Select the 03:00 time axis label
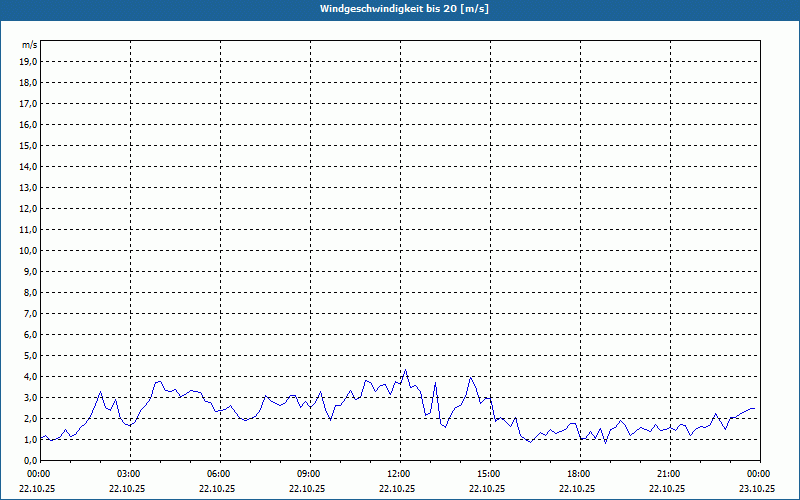Screen dimensions: 800x500 [128, 474]
